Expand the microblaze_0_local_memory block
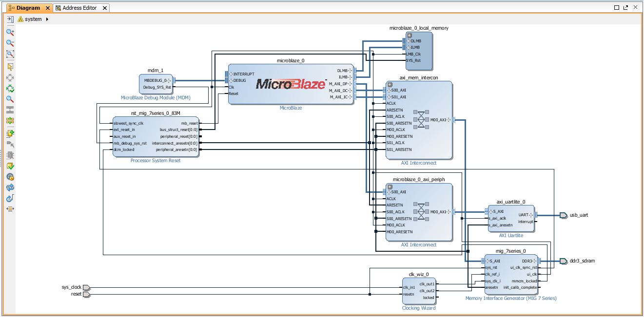 410,35
